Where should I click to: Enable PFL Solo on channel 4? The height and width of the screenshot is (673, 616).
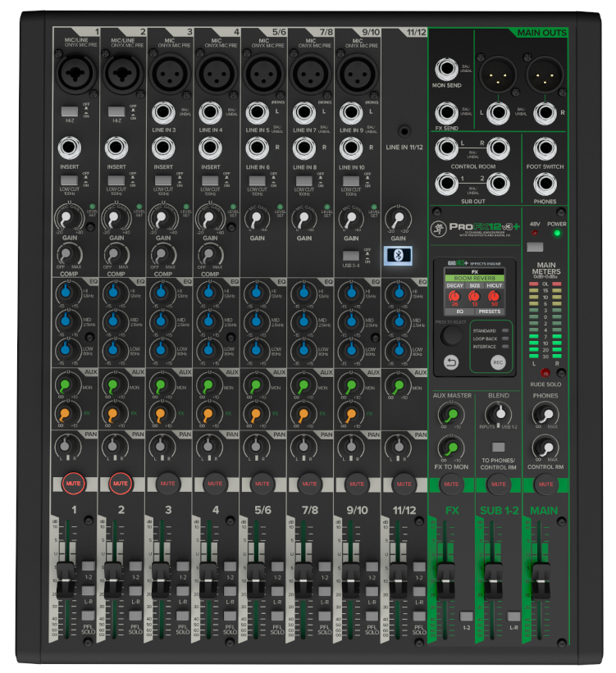[229, 616]
